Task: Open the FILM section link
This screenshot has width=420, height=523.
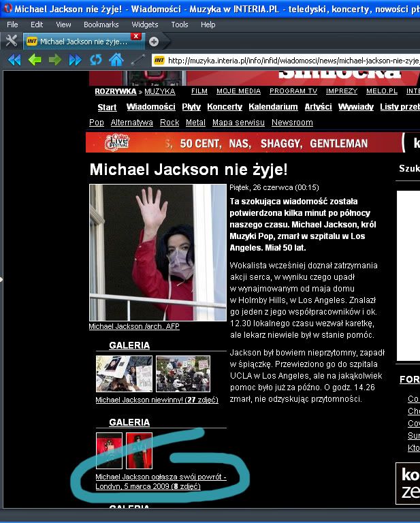Action: click(199, 91)
